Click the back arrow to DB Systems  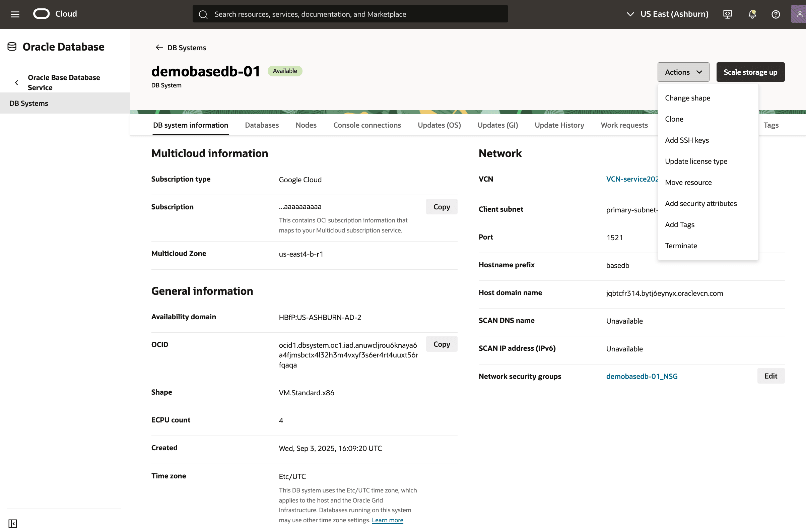click(159, 48)
